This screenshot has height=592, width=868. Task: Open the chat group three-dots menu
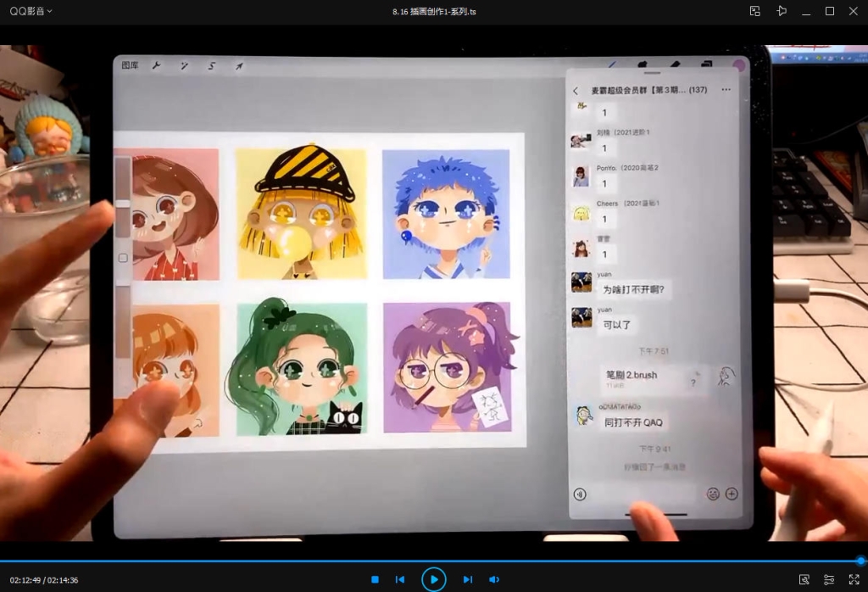pyautogui.click(x=726, y=90)
